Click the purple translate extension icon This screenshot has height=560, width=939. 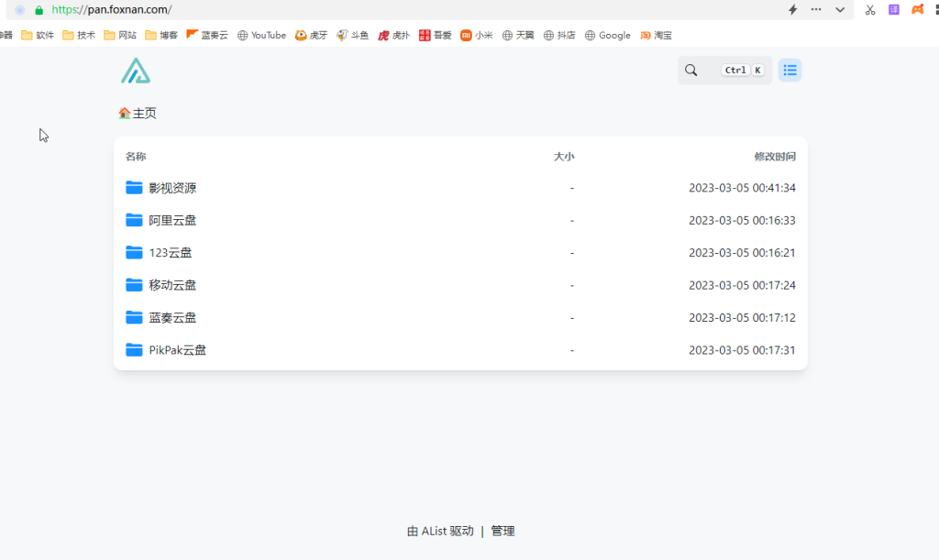[x=894, y=9]
